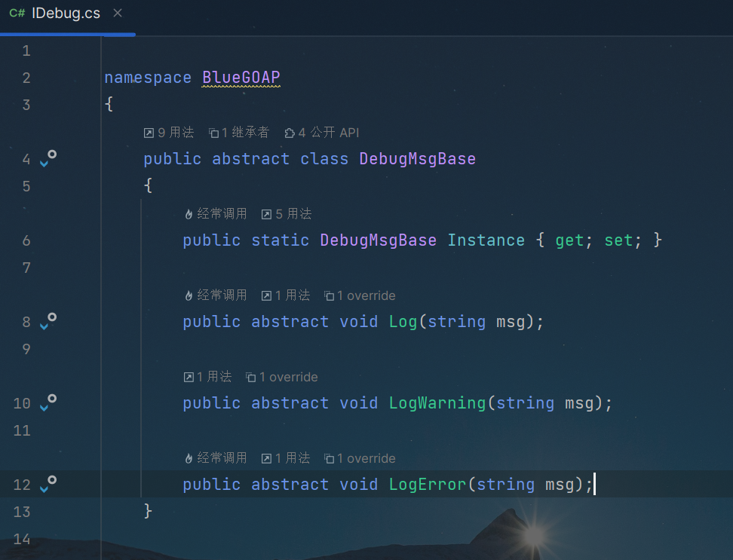Click '经常调用' hint above LogError
Viewport: 733px width, 560px height.
[x=216, y=457]
